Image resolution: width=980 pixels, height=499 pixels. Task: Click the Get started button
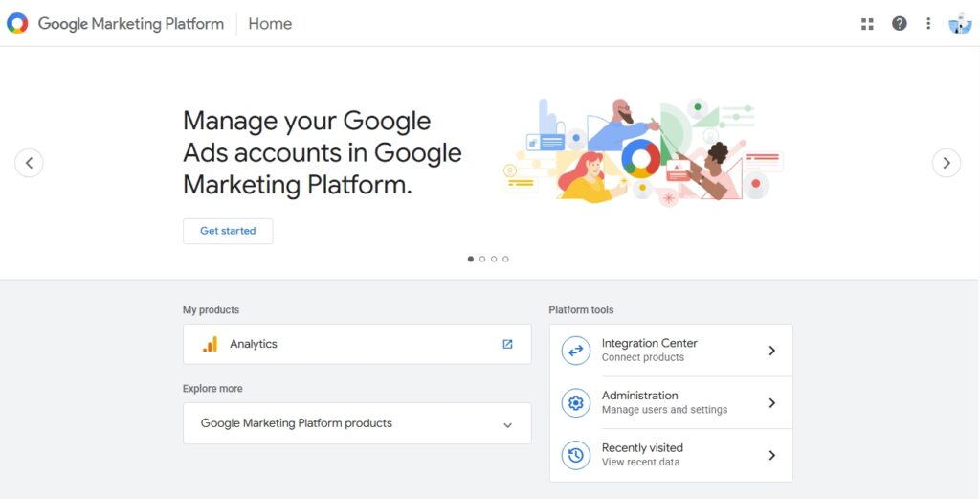coord(228,231)
